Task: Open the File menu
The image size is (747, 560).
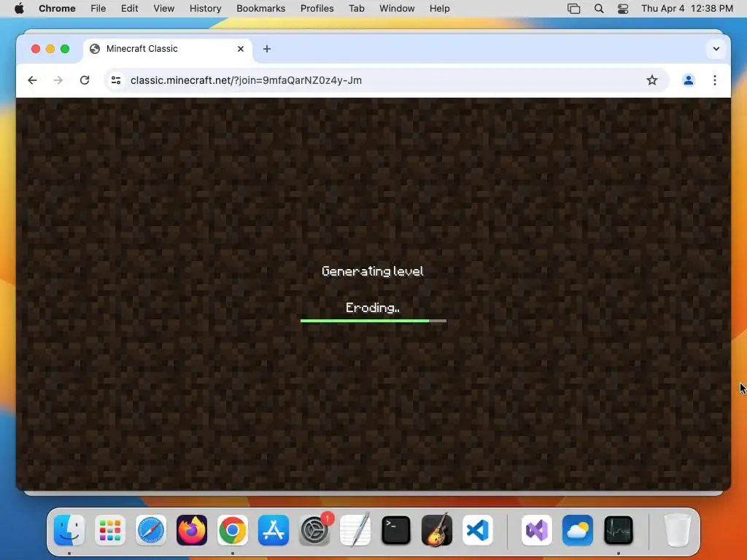Action: 98,9
